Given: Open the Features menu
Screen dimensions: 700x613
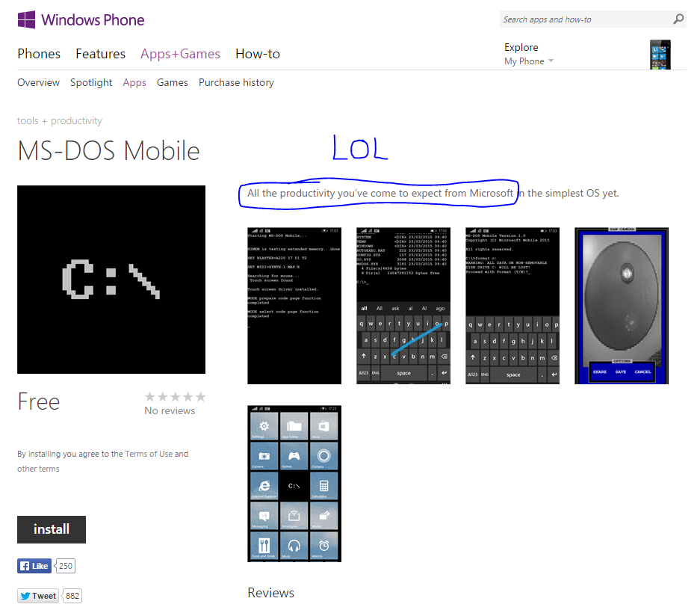Looking at the screenshot, I should [100, 54].
